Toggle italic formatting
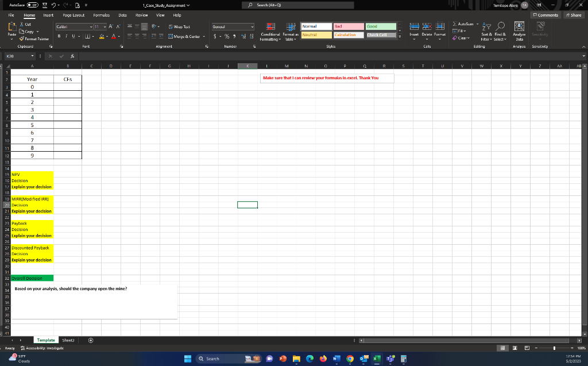Viewport: 588px width, 366px height. [x=67, y=36]
